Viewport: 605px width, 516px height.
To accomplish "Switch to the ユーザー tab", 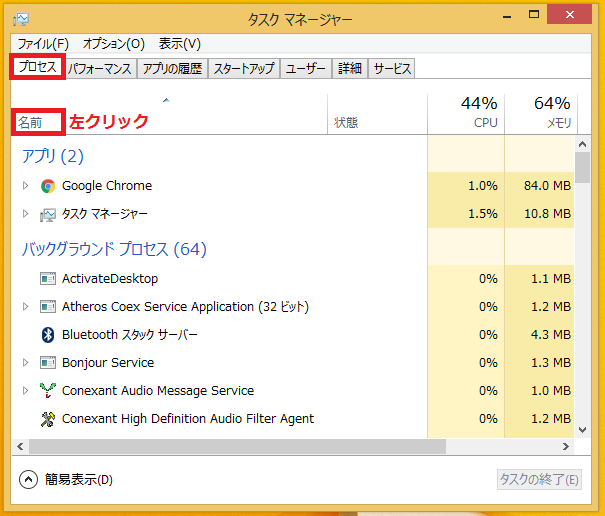I will tap(306, 69).
